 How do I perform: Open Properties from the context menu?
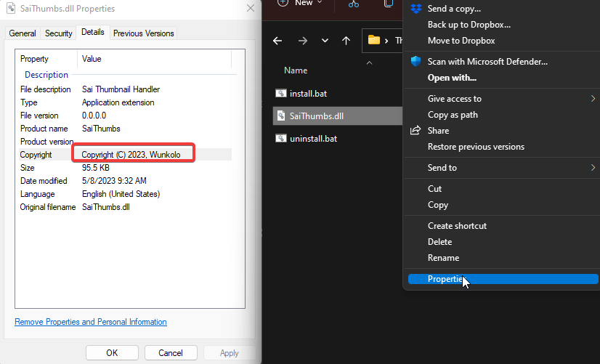coord(503,279)
